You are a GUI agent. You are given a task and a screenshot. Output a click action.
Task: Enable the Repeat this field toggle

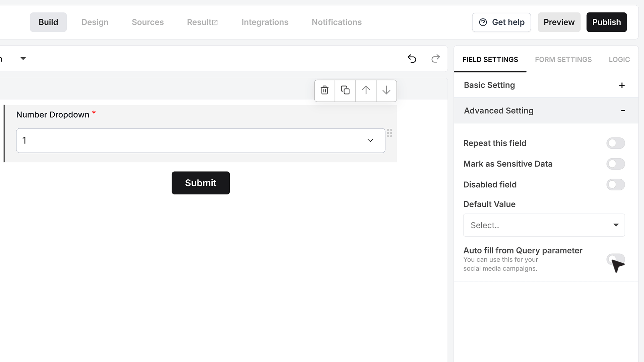click(615, 143)
